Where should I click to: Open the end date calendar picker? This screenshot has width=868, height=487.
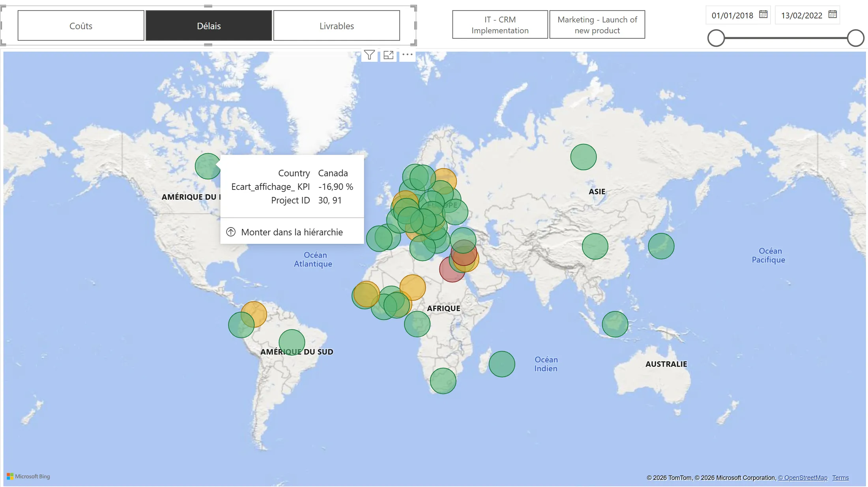tap(832, 15)
